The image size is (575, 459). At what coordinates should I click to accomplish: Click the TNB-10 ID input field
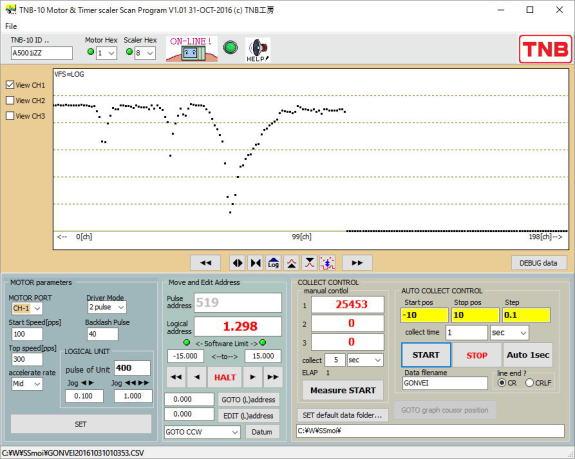click(41, 53)
